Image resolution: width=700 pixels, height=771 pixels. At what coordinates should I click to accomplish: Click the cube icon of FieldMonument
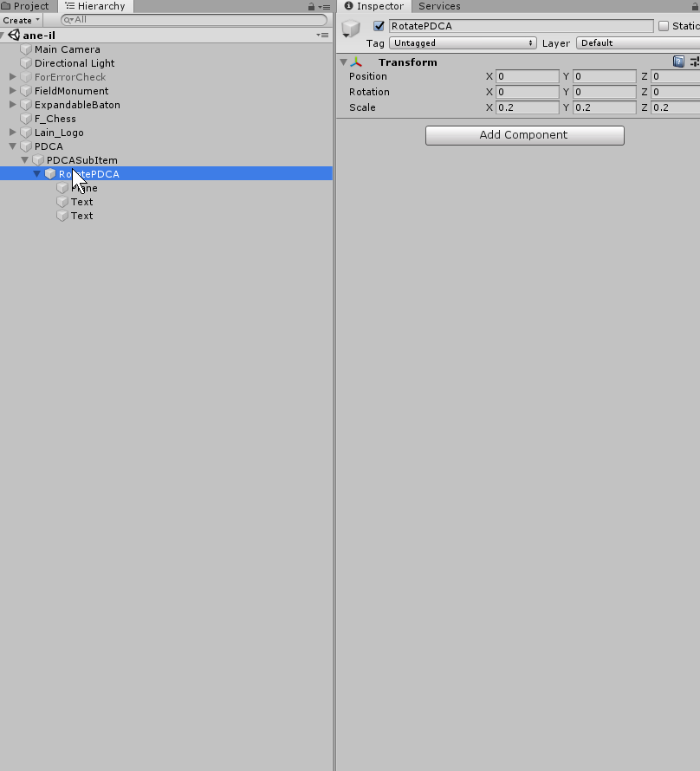pyautogui.click(x=26, y=90)
